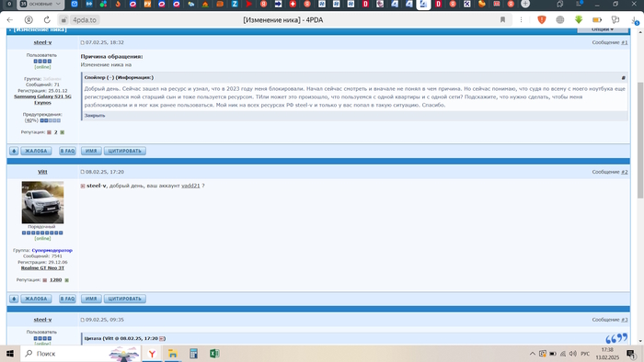Image resolution: width=644 pixels, height=362 pixels.
Task: Click the ИМЯ button under Vitt post
Action: 91,299
